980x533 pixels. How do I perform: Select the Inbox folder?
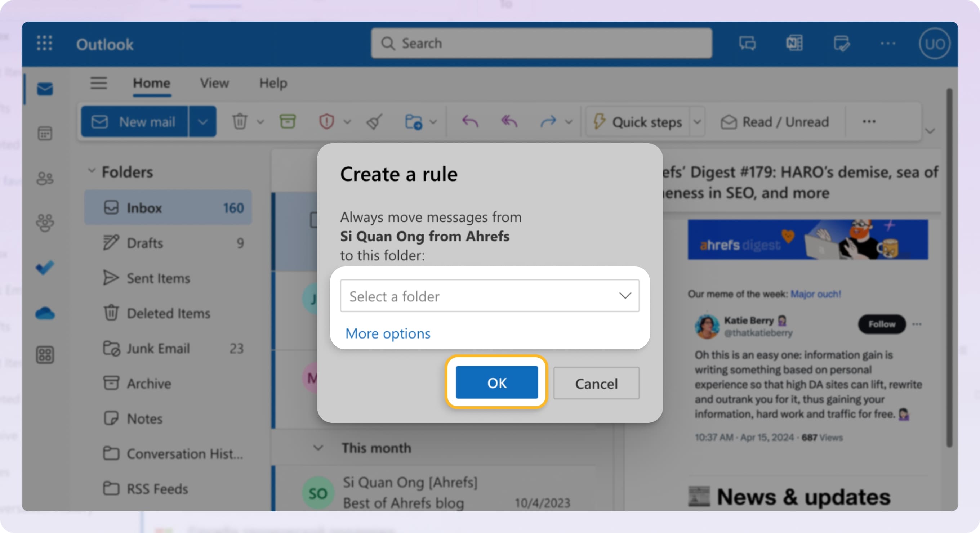pos(144,207)
